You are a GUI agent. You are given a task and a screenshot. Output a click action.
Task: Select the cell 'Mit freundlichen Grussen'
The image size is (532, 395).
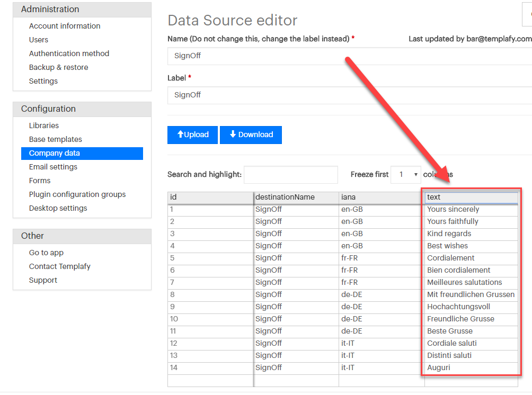coord(471,295)
